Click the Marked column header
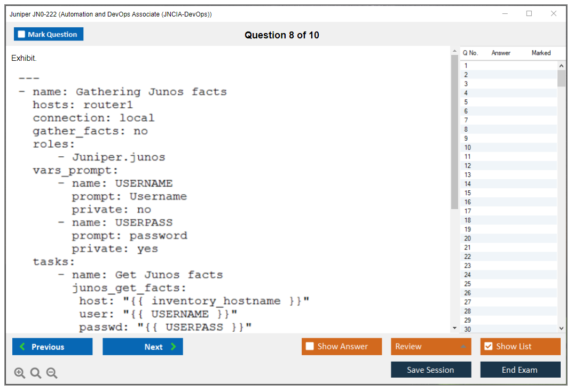Viewport: 574px width, 392px height. pyautogui.click(x=541, y=53)
